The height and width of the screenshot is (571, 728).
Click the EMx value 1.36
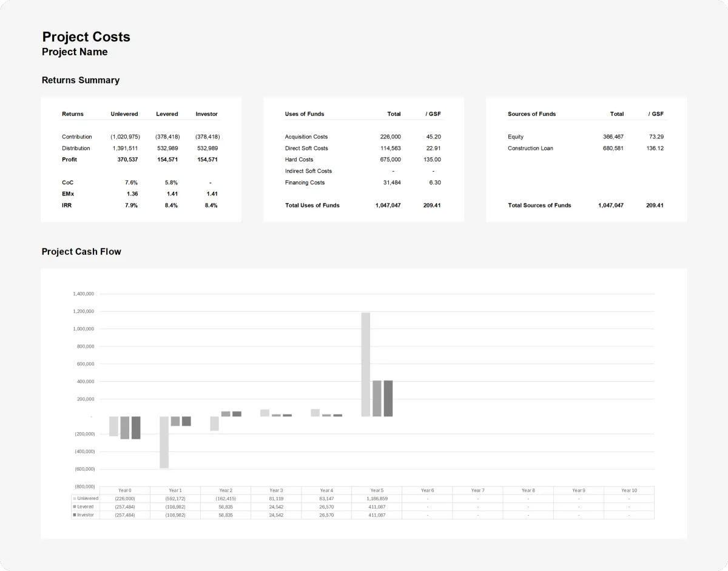(132, 194)
